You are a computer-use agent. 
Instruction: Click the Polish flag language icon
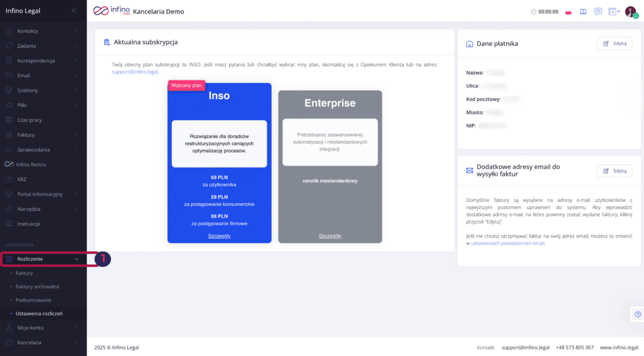pyautogui.click(x=568, y=12)
